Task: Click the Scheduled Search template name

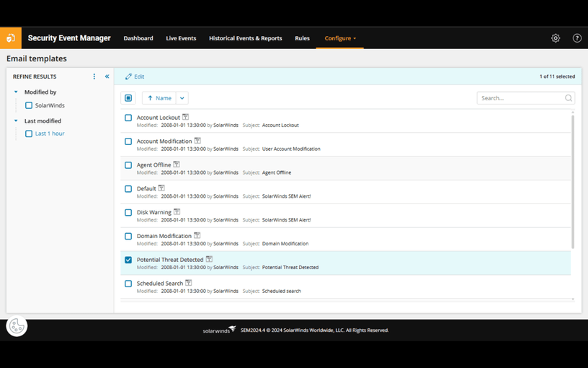Action: click(x=160, y=283)
